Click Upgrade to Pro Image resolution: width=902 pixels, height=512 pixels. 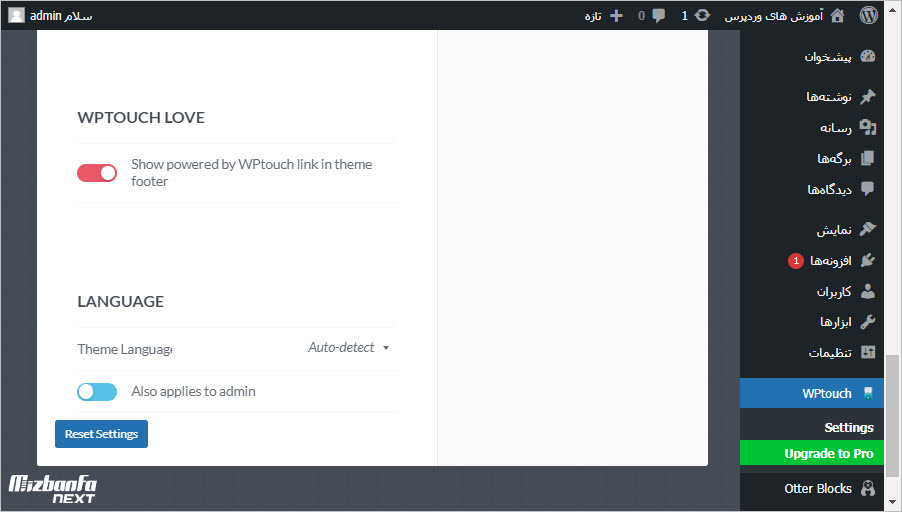812,453
